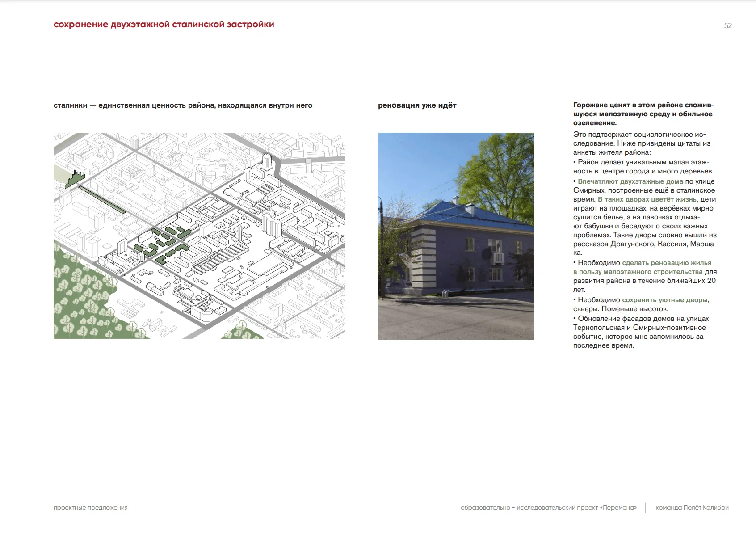Select the heading "реновация уже идёт"
This screenshot has width=756, height=535.
pos(417,105)
